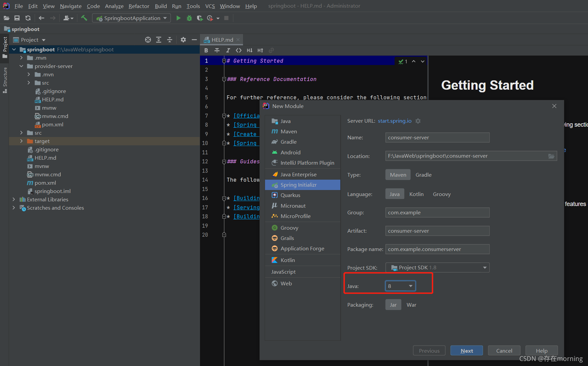Image resolution: width=588 pixels, height=366 pixels.
Task: Click the Build project hammer icon
Action: [84, 18]
